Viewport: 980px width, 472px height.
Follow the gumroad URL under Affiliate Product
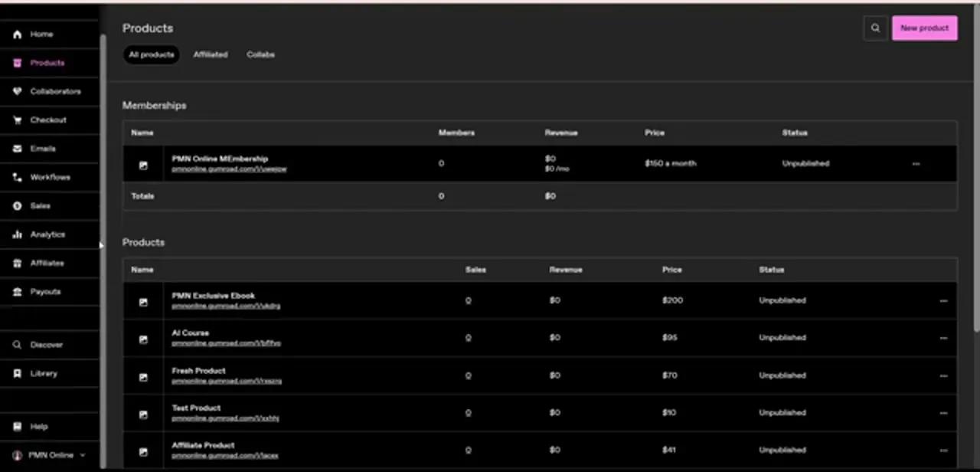tap(225, 456)
